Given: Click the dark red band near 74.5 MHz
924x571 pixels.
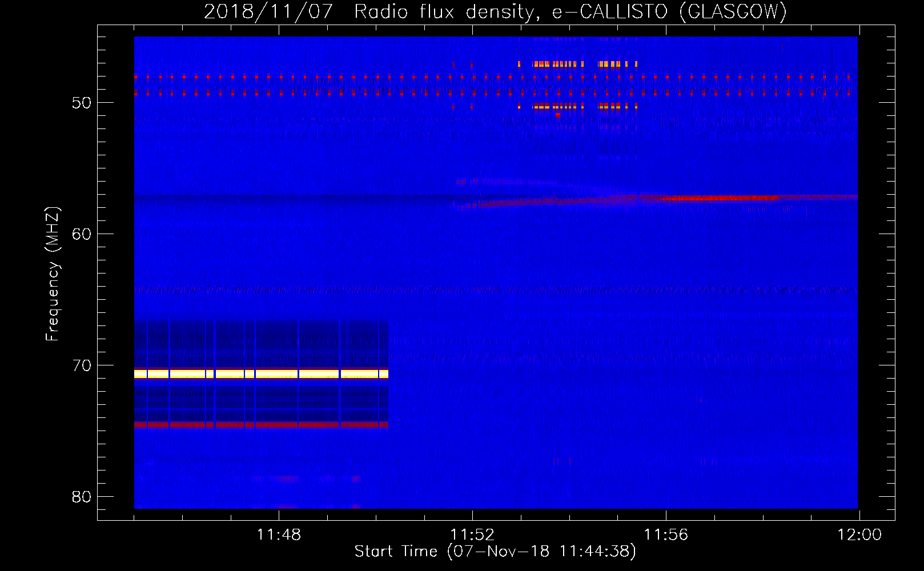Looking at the screenshot, I should [x=261, y=424].
